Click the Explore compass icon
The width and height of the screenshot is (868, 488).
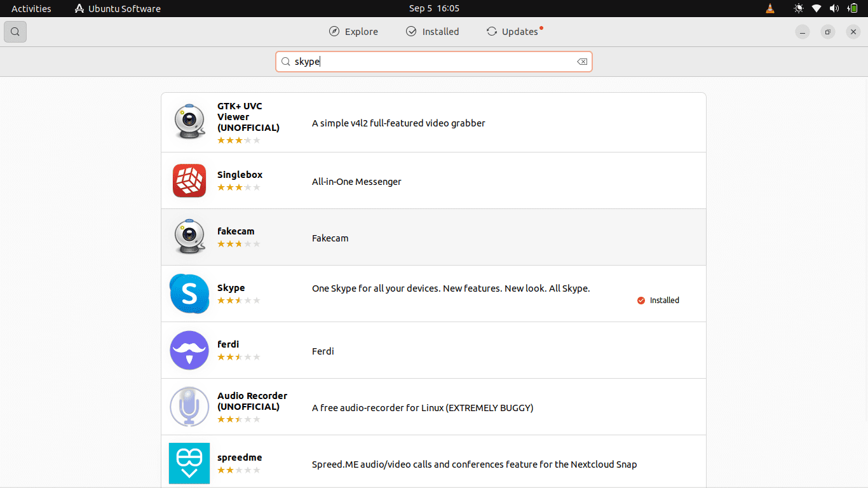(334, 31)
